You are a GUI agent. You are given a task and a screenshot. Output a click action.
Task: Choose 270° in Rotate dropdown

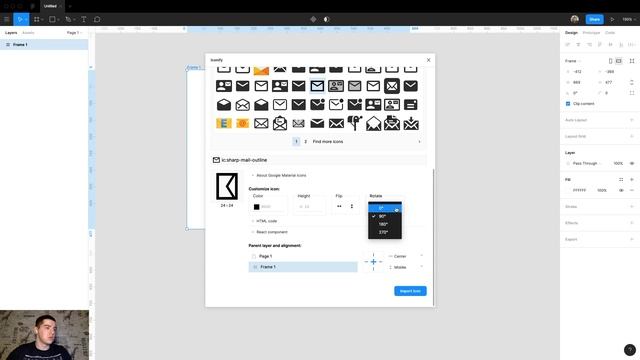tap(385, 232)
